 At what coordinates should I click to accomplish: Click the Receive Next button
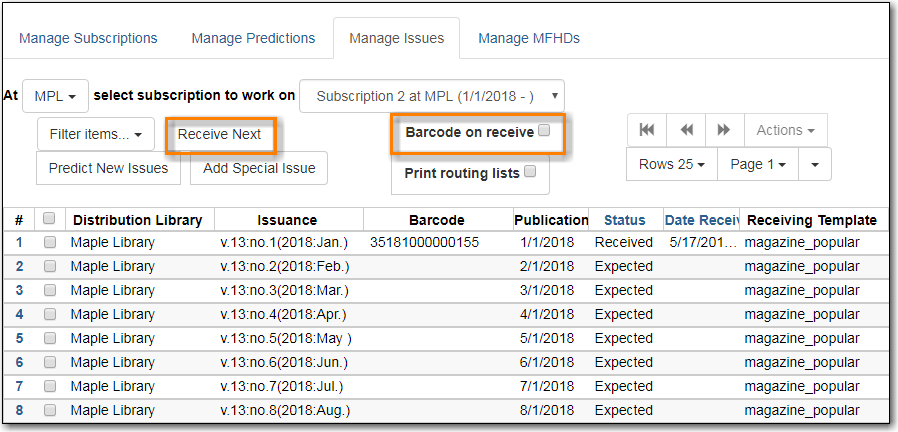pyautogui.click(x=219, y=134)
